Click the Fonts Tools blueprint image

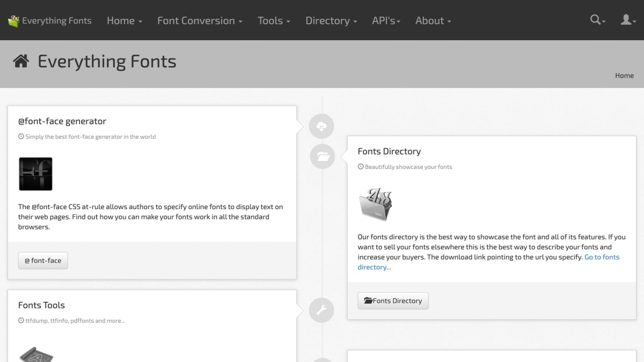(36, 354)
